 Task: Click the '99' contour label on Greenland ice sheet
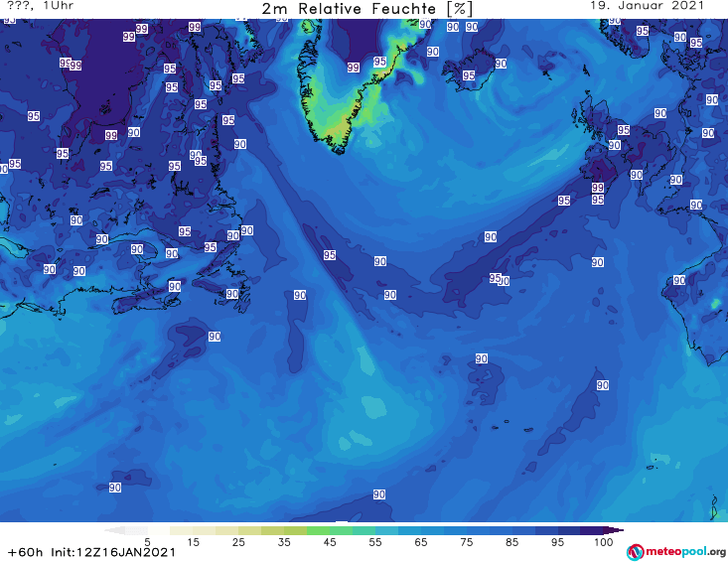354,68
